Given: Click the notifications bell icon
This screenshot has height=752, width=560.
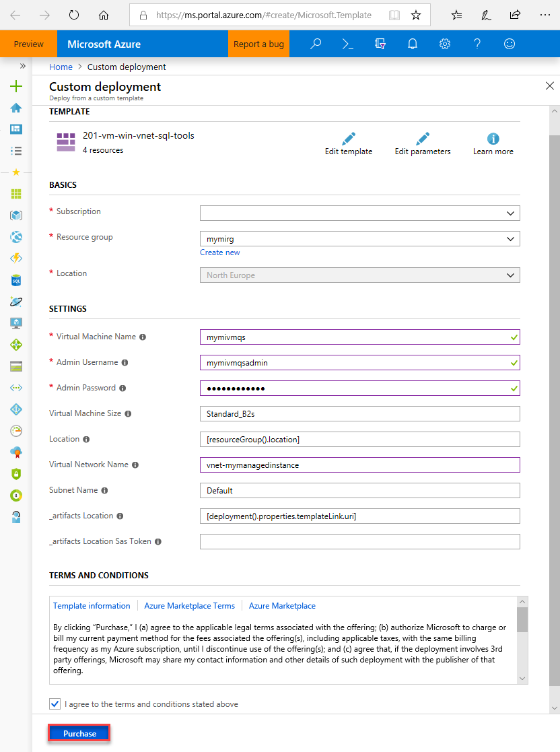Looking at the screenshot, I should pyautogui.click(x=413, y=44).
